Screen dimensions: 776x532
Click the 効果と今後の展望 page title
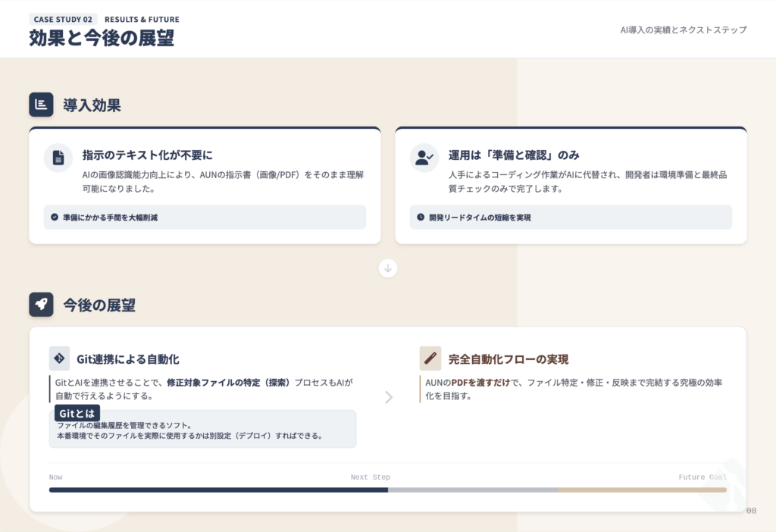click(x=100, y=34)
